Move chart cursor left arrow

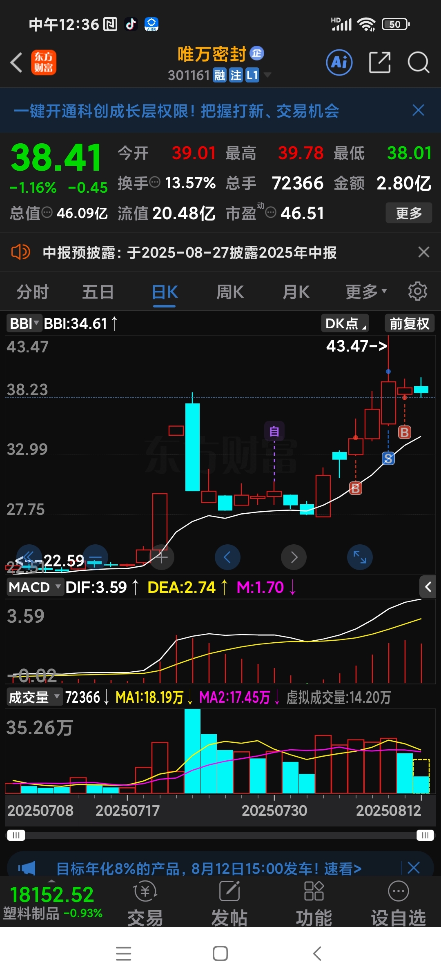coord(227,557)
